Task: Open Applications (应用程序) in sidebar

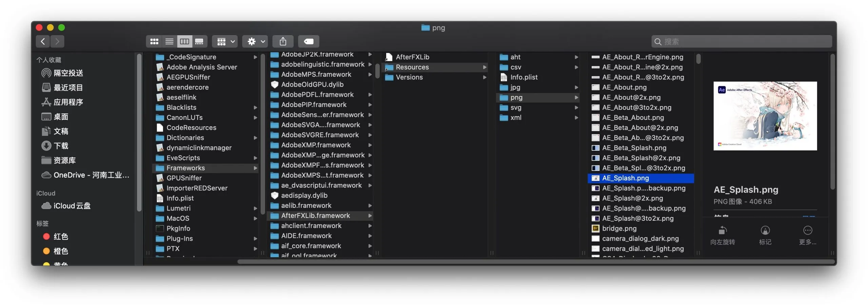Action: point(62,102)
